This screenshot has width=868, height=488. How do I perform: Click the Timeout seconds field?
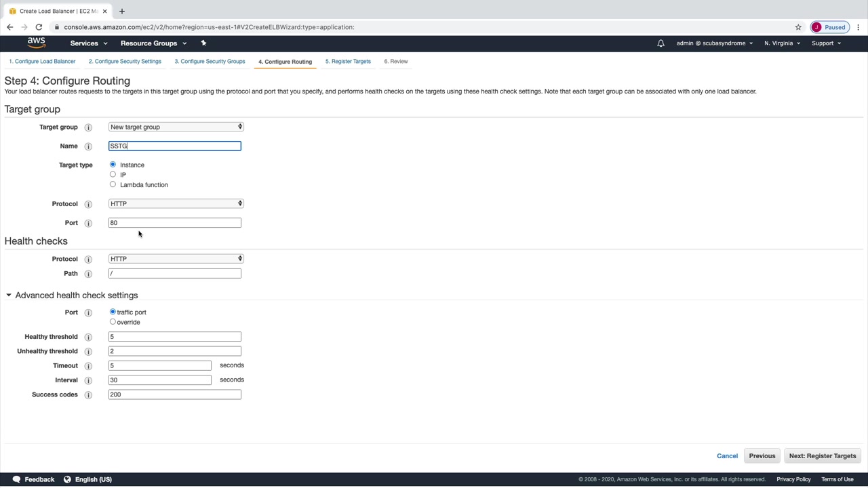coord(160,365)
